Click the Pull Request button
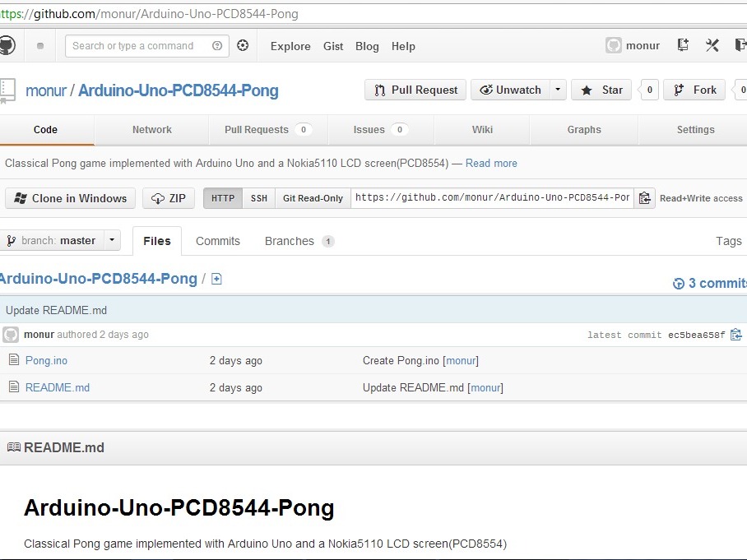 click(415, 90)
